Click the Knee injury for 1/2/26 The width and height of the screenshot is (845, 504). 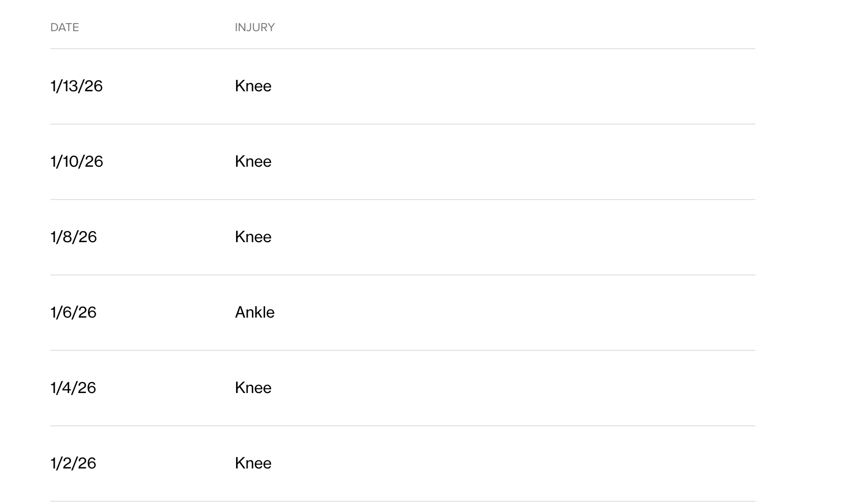click(253, 463)
